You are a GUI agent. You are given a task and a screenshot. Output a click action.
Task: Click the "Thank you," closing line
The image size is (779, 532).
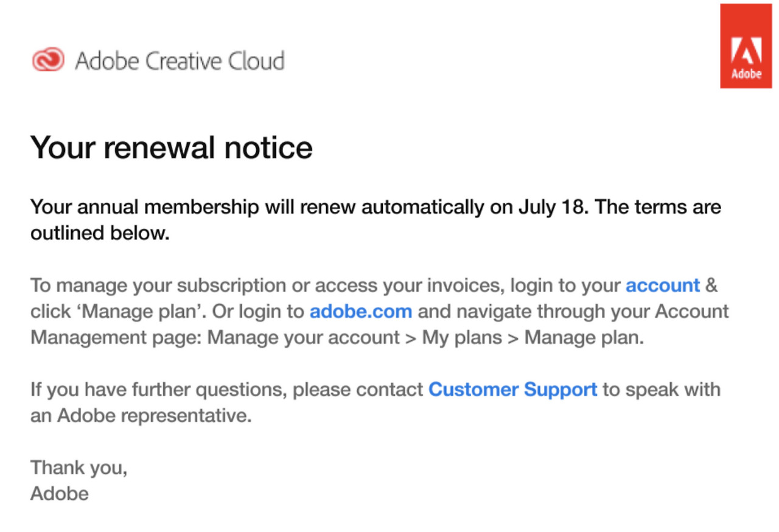pos(79,467)
